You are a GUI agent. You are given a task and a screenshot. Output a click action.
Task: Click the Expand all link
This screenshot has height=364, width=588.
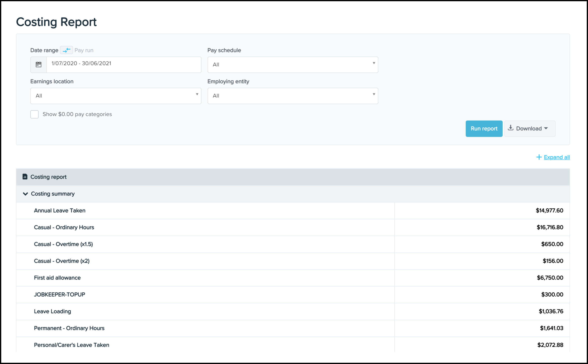(x=557, y=157)
